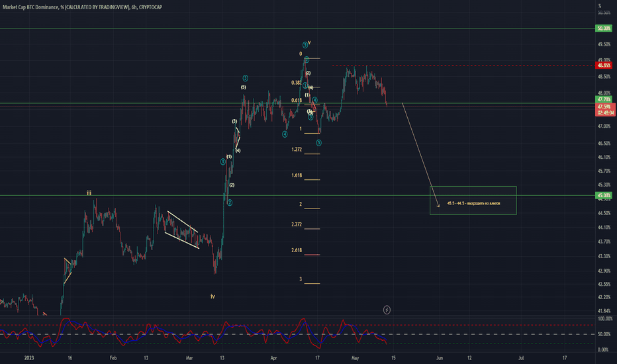Click the 46.10% price scale label
Viewport: 617px width, 364px height.
(x=604, y=157)
